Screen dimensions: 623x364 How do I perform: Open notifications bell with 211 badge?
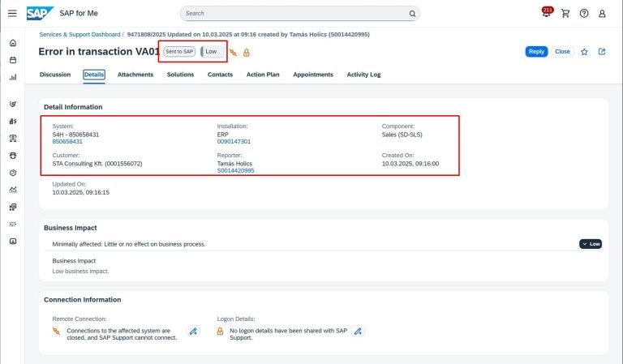click(x=547, y=12)
